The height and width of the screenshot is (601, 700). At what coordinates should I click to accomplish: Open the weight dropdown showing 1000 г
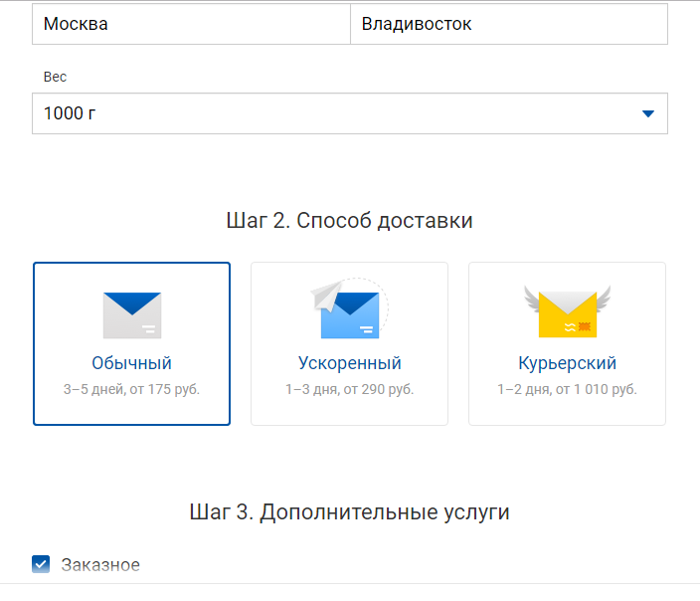coord(350,113)
